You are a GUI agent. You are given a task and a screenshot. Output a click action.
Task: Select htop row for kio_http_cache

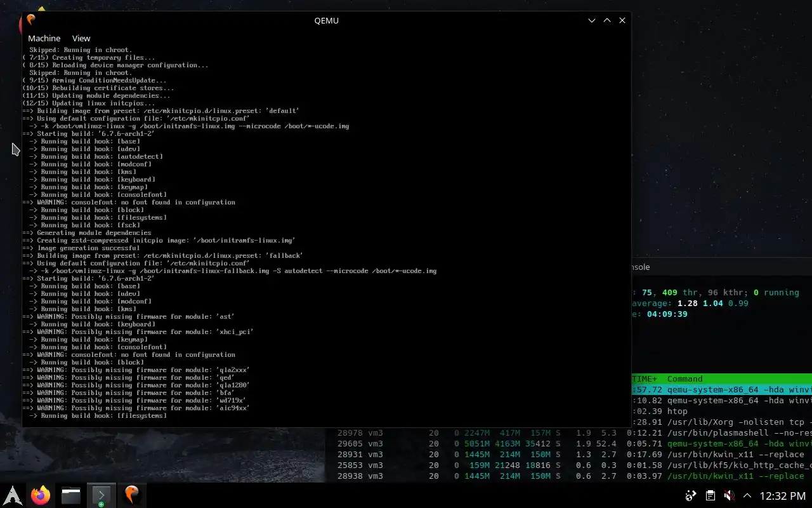568,465
